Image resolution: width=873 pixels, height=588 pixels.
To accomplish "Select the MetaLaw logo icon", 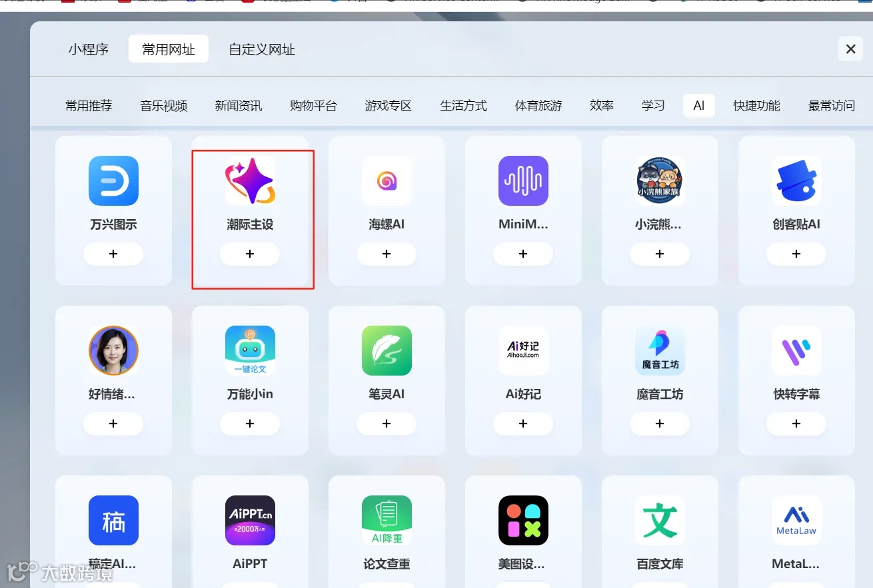I will tap(796, 520).
